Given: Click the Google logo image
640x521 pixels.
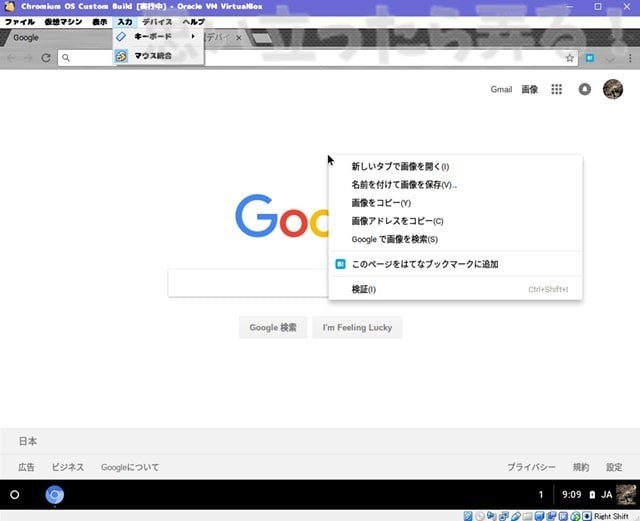Looking at the screenshot, I should (x=282, y=216).
